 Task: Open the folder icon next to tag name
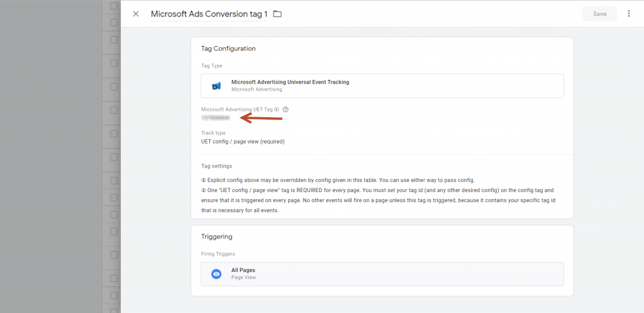[277, 14]
